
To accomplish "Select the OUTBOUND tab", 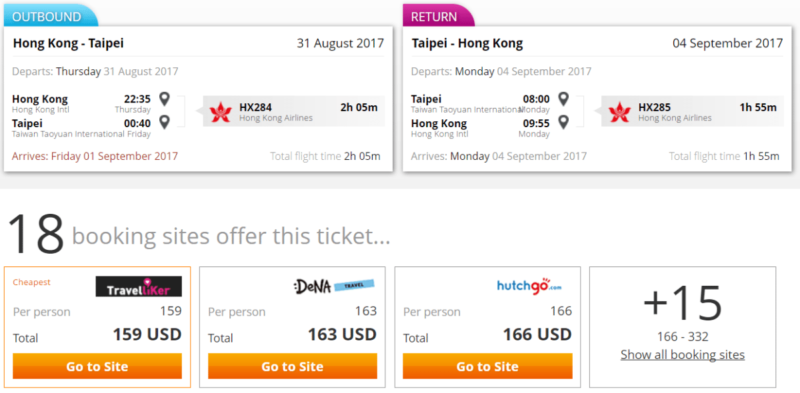I will (x=50, y=16).
